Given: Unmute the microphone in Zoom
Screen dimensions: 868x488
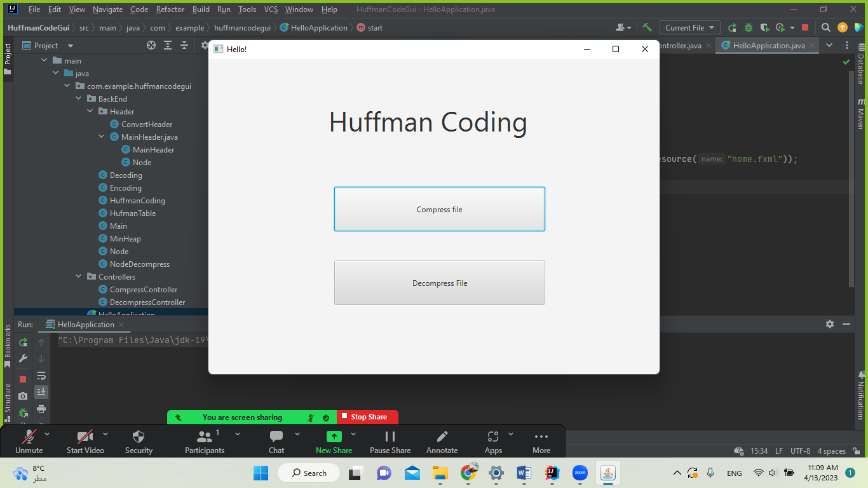Looking at the screenshot, I should click(29, 442).
